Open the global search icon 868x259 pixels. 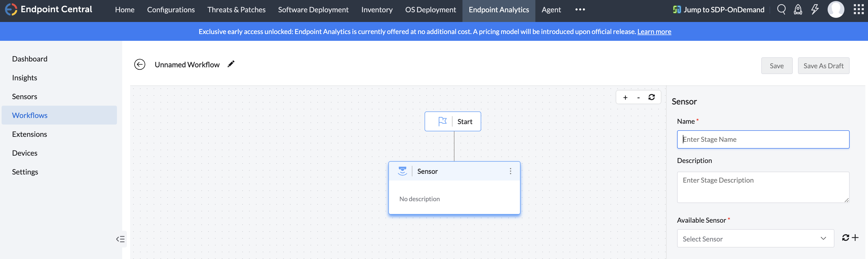(x=781, y=9)
